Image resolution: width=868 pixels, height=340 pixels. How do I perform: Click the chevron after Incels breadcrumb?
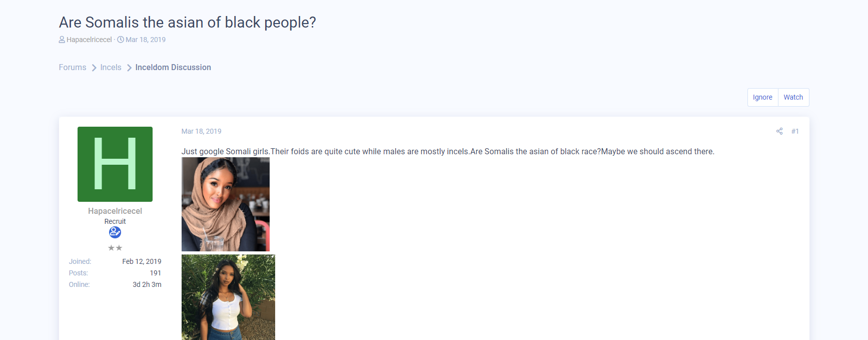(x=129, y=68)
